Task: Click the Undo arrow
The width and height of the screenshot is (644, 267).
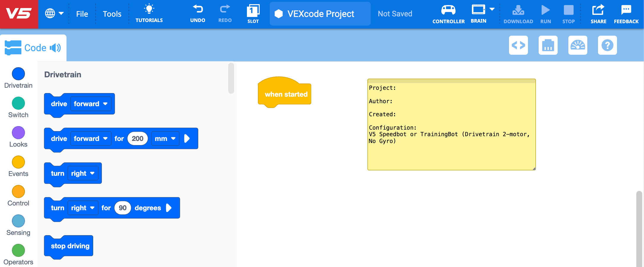Action: (198, 14)
